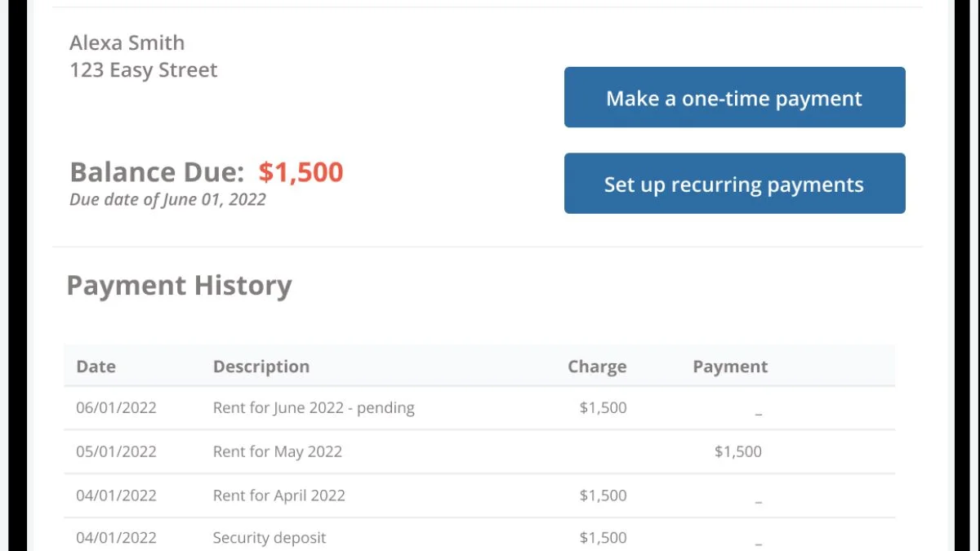Select the Security deposit row

tap(269, 538)
